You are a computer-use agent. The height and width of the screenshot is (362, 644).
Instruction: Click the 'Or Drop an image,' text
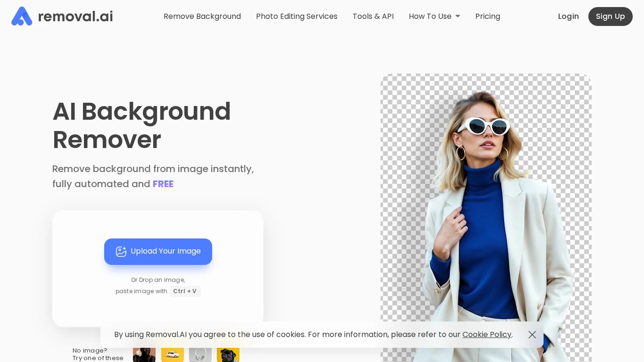point(158,280)
